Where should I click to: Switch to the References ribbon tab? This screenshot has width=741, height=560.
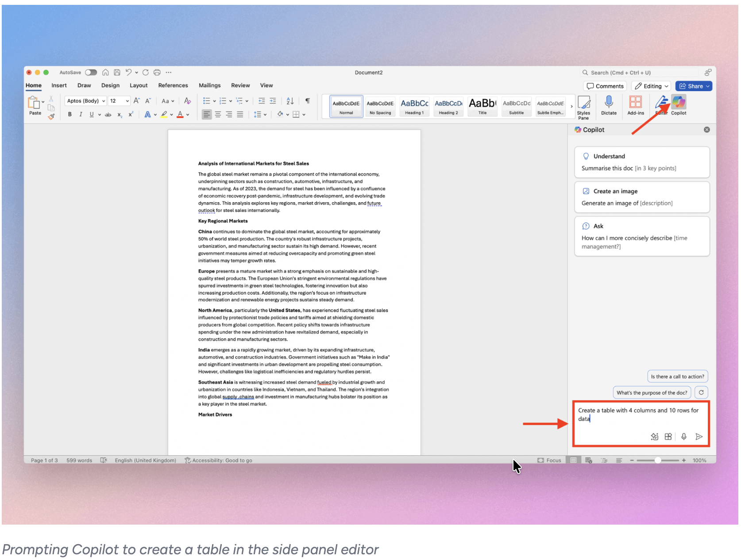pos(173,85)
